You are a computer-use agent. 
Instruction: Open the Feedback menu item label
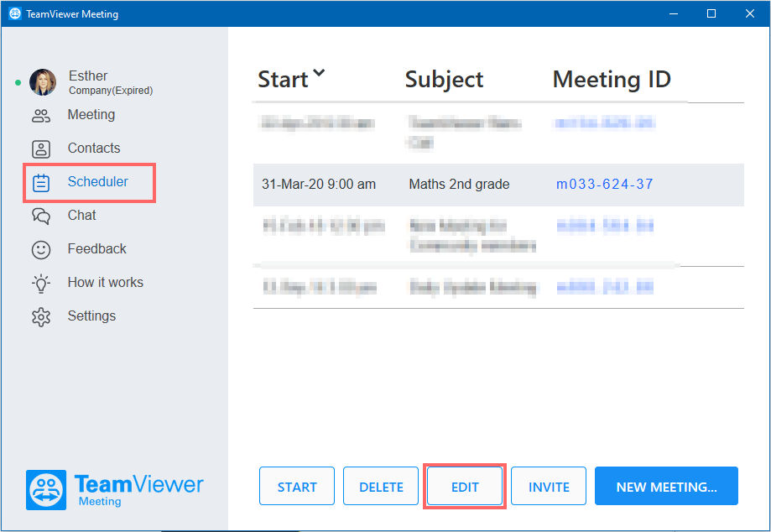(96, 248)
